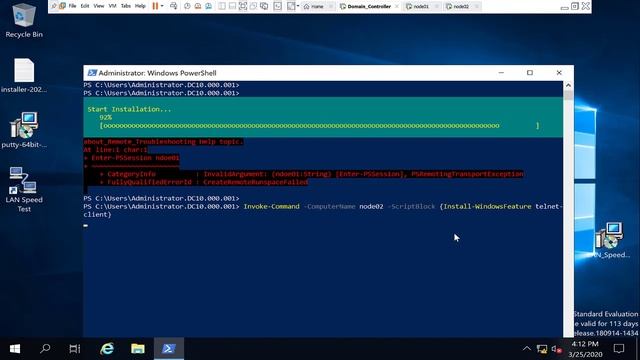Open taskbar Search

tap(45, 349)
